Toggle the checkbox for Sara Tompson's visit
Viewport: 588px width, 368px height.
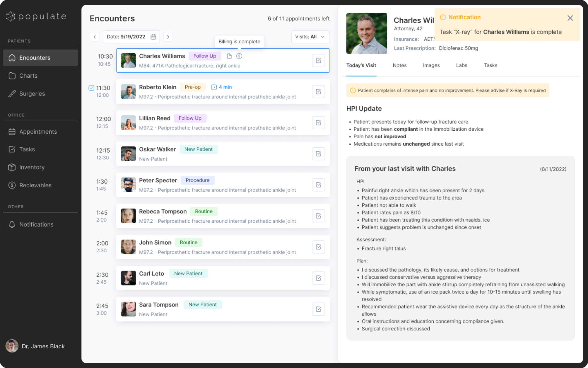318,309
